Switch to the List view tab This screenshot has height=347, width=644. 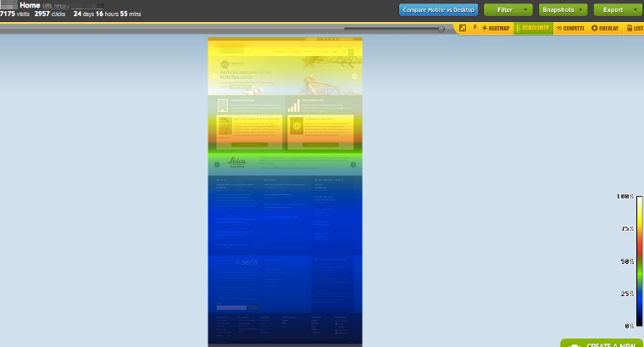point(635,28)
